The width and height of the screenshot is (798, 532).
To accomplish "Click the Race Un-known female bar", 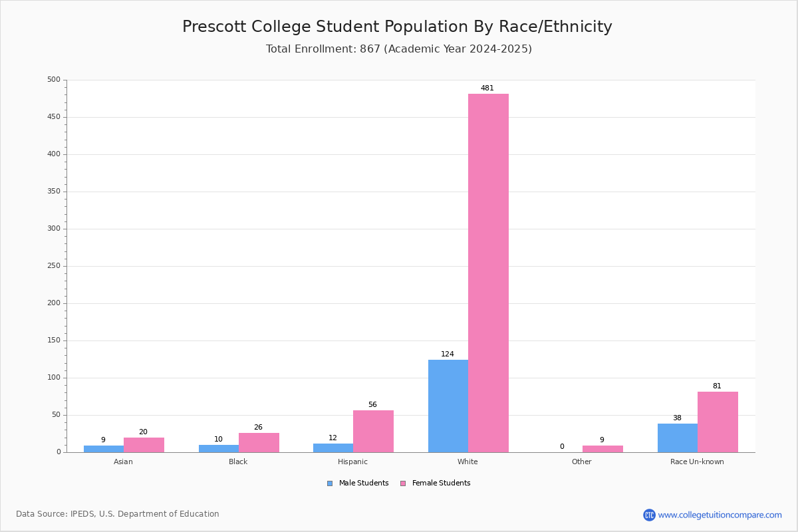I will click(x=718, y=422).
